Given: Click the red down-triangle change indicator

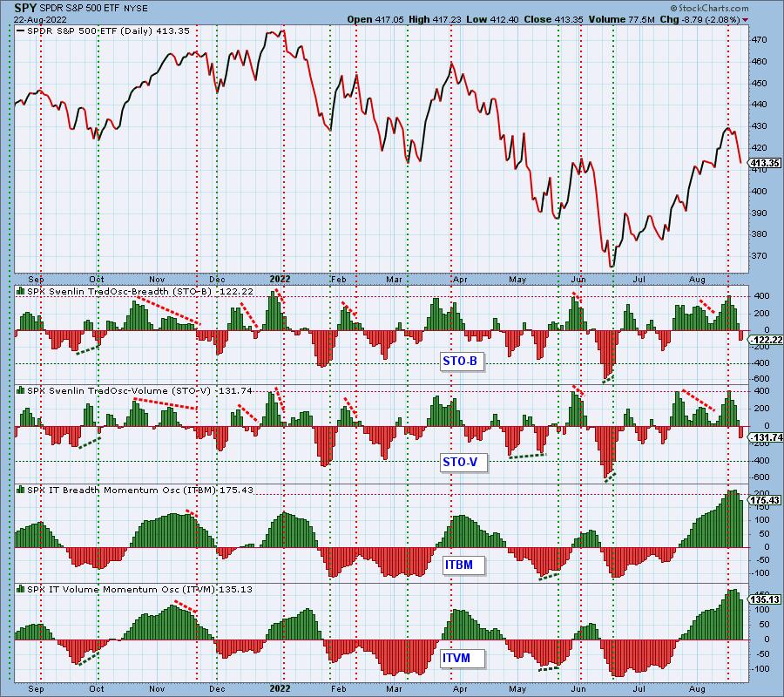Looking at the screenshot, I should pyautogui.click(x=746, y=20).
